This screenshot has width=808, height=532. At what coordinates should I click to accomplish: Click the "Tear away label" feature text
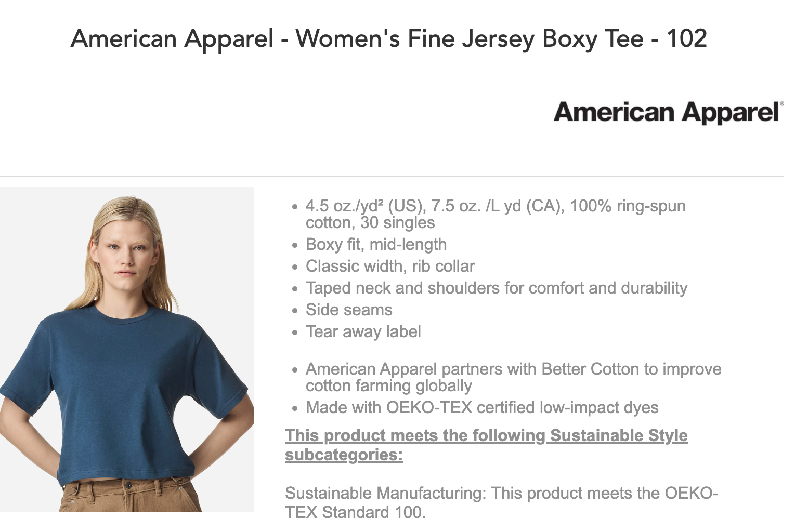(x=363, y=331)
